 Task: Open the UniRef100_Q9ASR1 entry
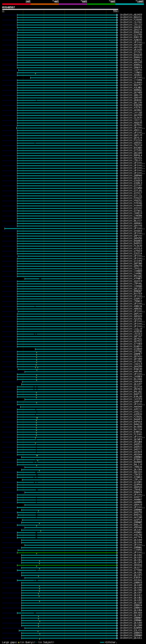(x=131, y=27)
